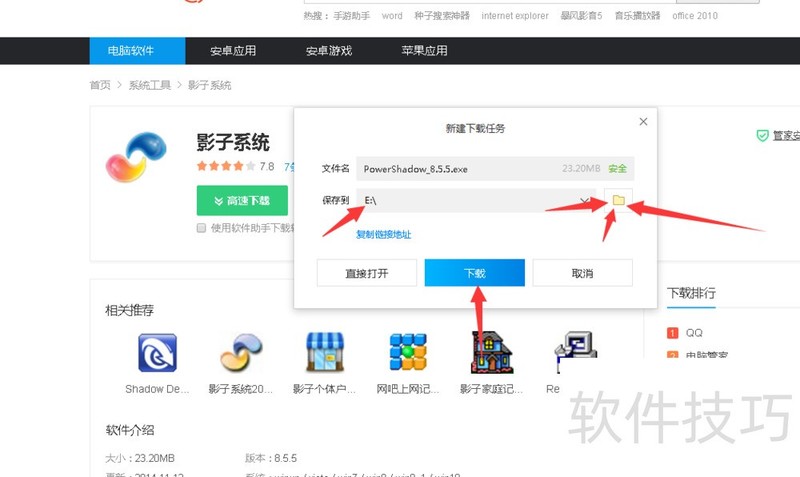The width and height of the screenshot is (800, 477).
Task: Toggle the 使用软件助手下载 checkbox
Action: click(202, 228)
